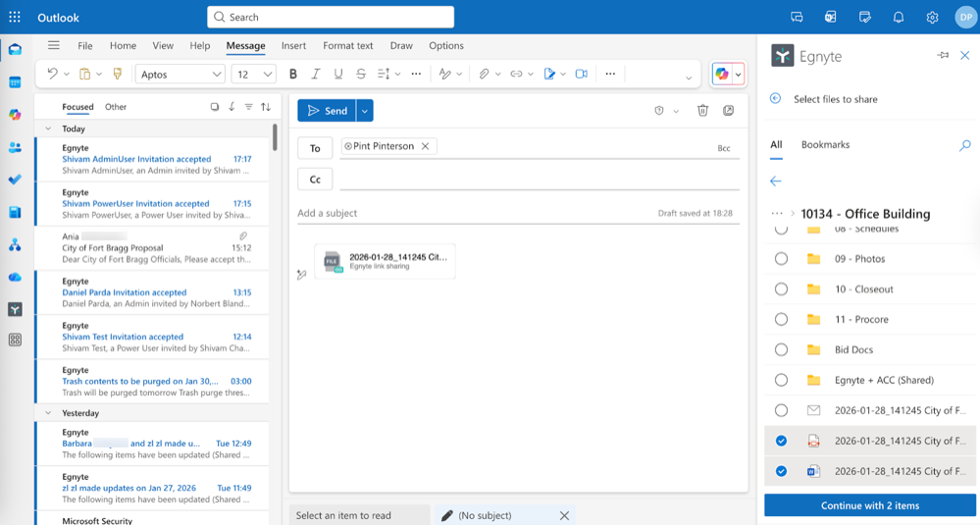
Task: Click Continue with 2 items button
Action: 870,505
